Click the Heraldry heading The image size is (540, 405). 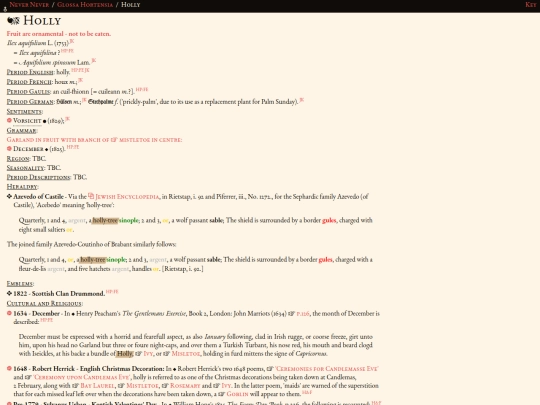coord(22,187)
